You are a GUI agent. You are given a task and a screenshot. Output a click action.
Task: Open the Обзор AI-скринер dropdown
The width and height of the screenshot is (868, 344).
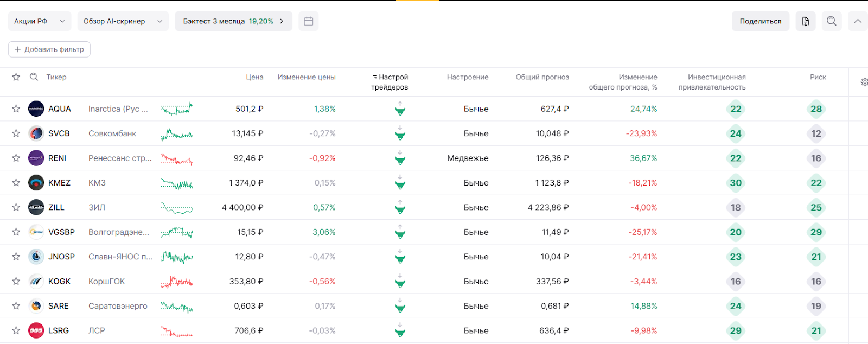[x=123, y=21]
